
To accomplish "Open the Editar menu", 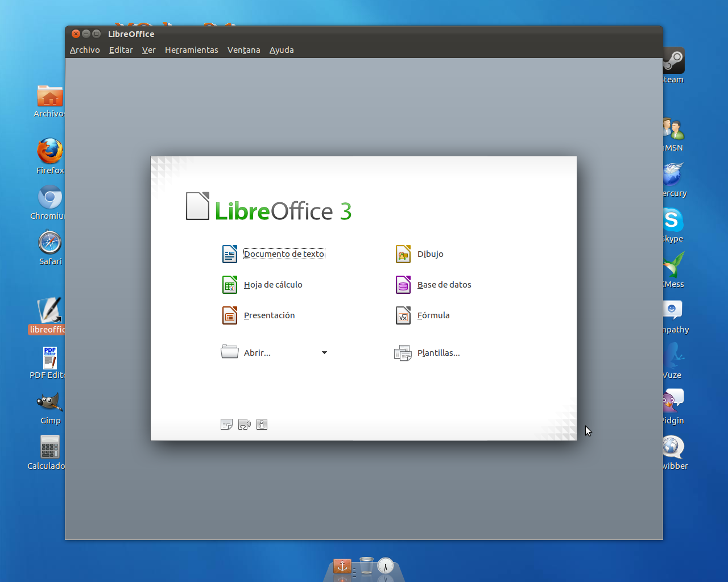I will click(x=121, y=50).
